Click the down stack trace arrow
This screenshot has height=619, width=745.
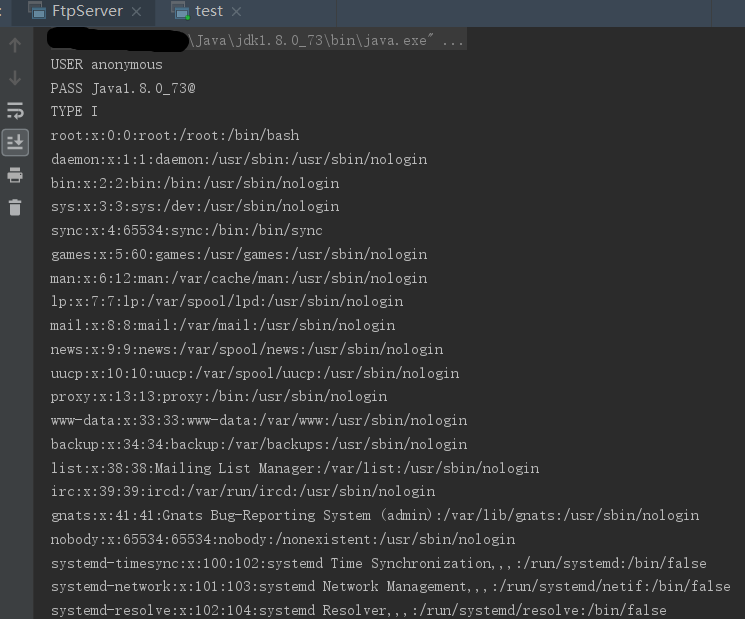15,77
